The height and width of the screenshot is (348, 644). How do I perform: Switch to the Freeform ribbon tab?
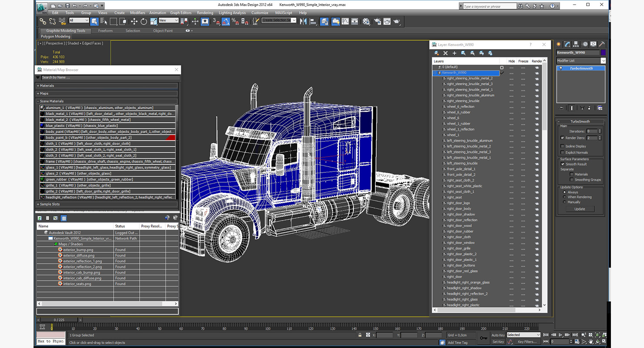pyautogui.click(x=105, y=31)
